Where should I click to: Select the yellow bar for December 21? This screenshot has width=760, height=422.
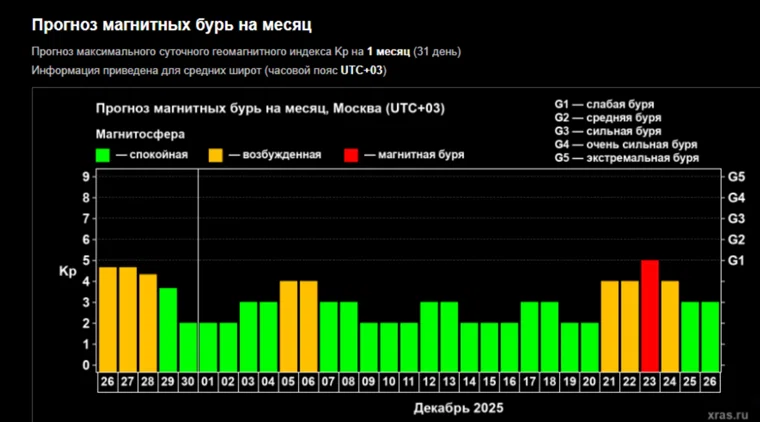pyautogui.click(x=610, y=326)
